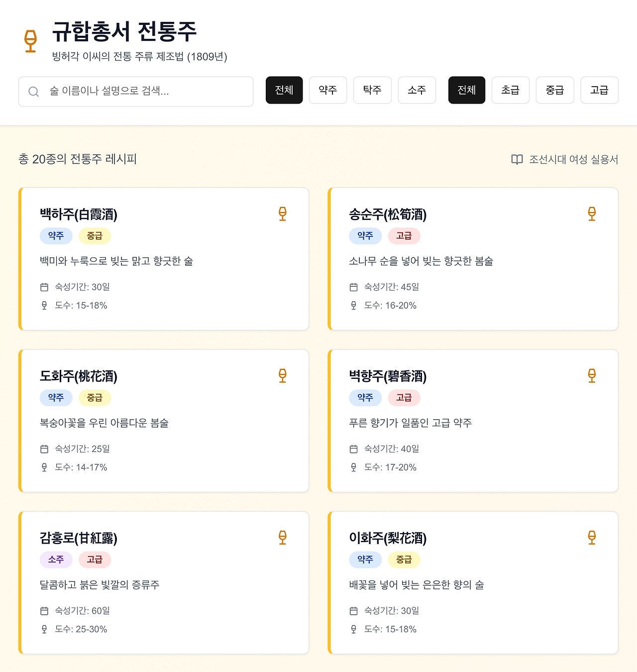Filter by 약주 liquor type
This screenshot has width=637, height=672.
pos(328,90)
